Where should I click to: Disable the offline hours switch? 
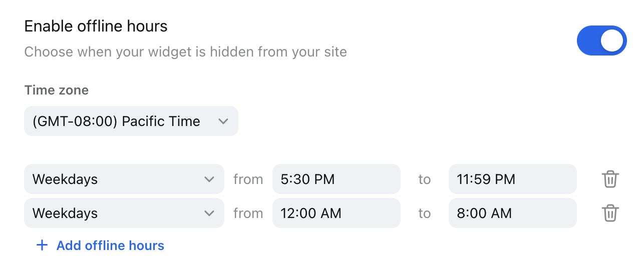[601, 40]
